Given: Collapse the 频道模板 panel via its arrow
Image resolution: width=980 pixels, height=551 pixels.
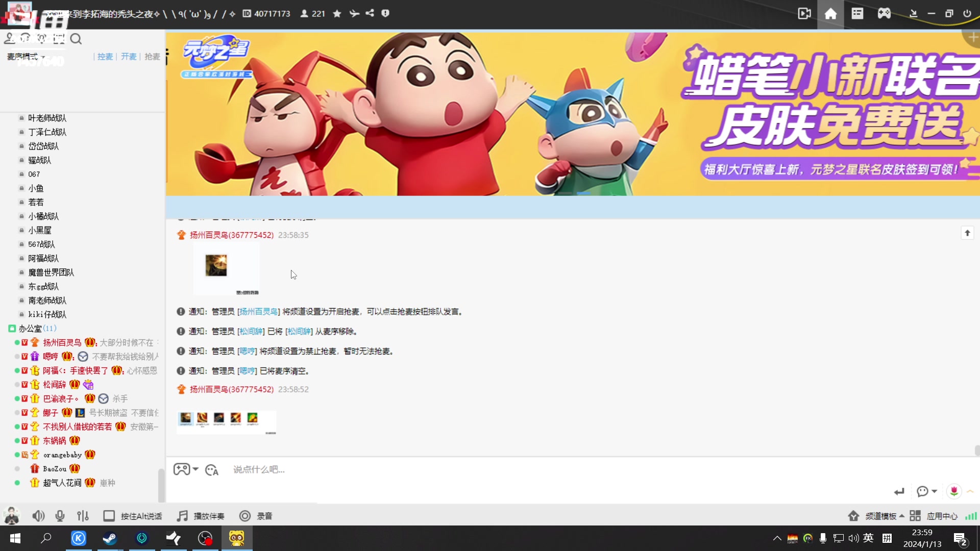Looking at the screenshot, I should pyautogui.click(x=901, y=516).
